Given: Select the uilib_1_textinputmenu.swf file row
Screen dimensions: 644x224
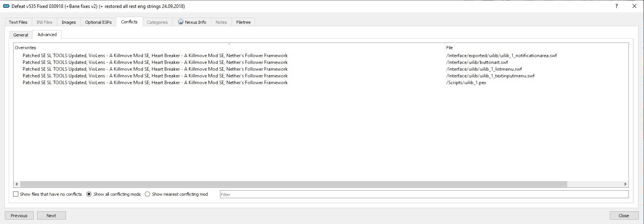Looking at the screenshot, I should [x=321, y=76].
